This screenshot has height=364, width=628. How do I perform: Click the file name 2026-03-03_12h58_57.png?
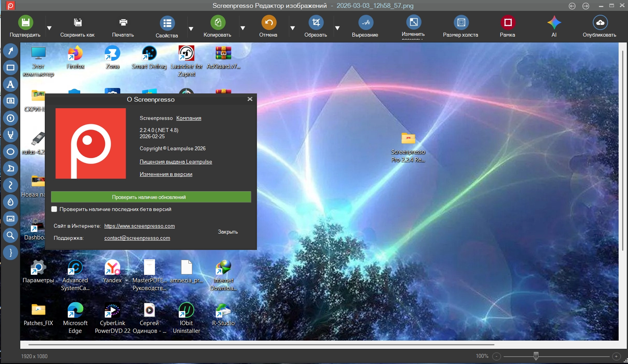(375, 5)
